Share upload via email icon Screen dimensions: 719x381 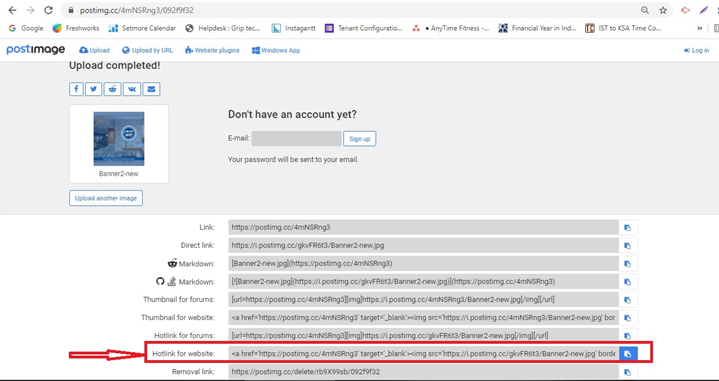tap(151, 88)
